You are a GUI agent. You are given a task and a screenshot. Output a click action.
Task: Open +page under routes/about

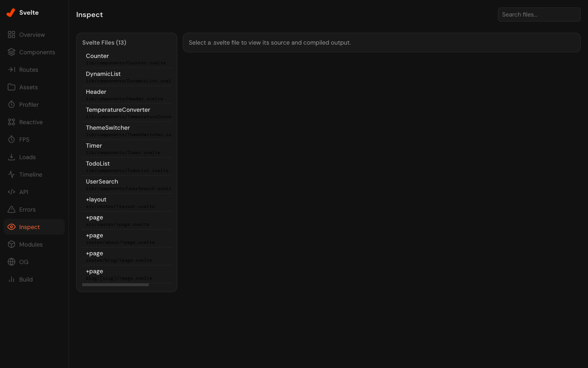click(127, 239)
